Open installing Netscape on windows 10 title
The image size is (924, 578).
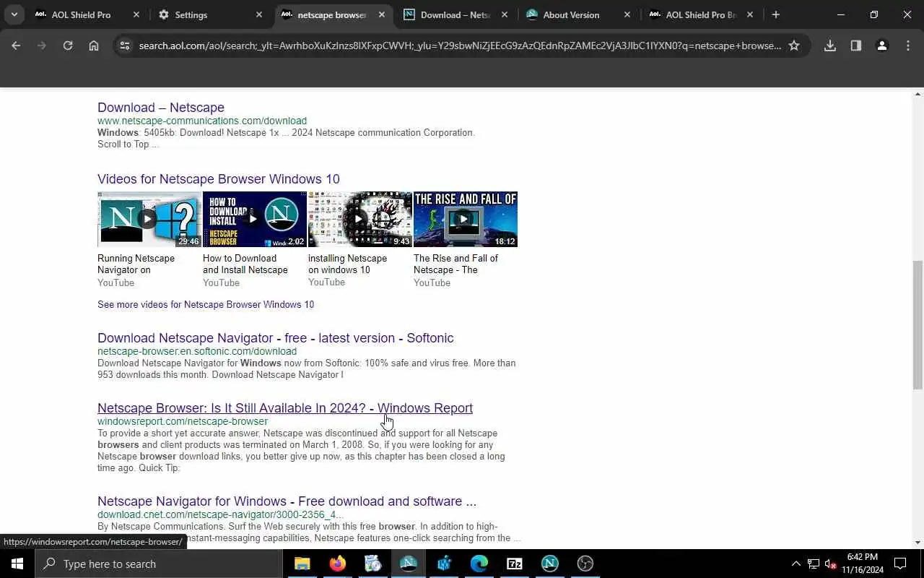[x=347, y=264]
